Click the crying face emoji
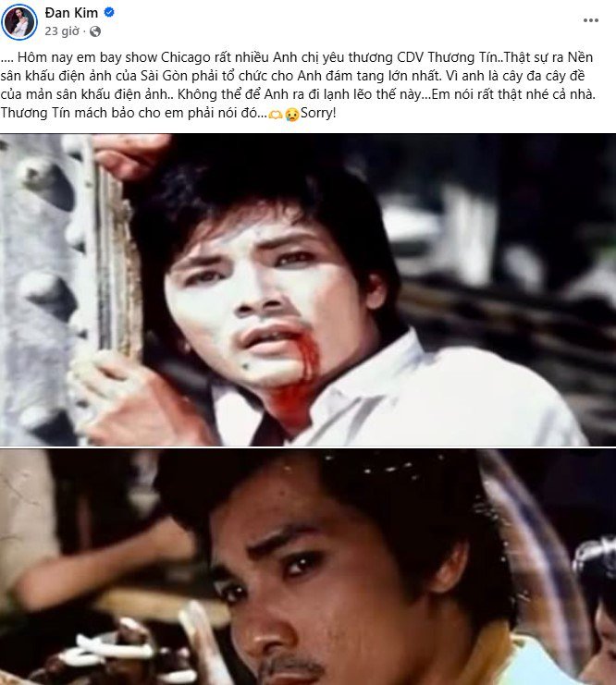This screenshot has width=616, height=685. point(291,115)
